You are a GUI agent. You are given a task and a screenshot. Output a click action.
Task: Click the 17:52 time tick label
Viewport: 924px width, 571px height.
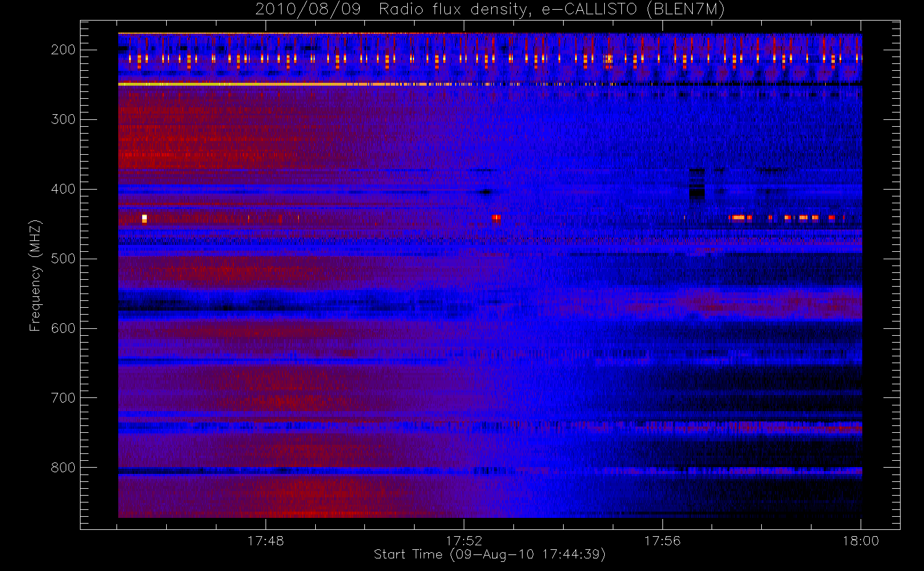pyautogui.click(x=464, y=541)
